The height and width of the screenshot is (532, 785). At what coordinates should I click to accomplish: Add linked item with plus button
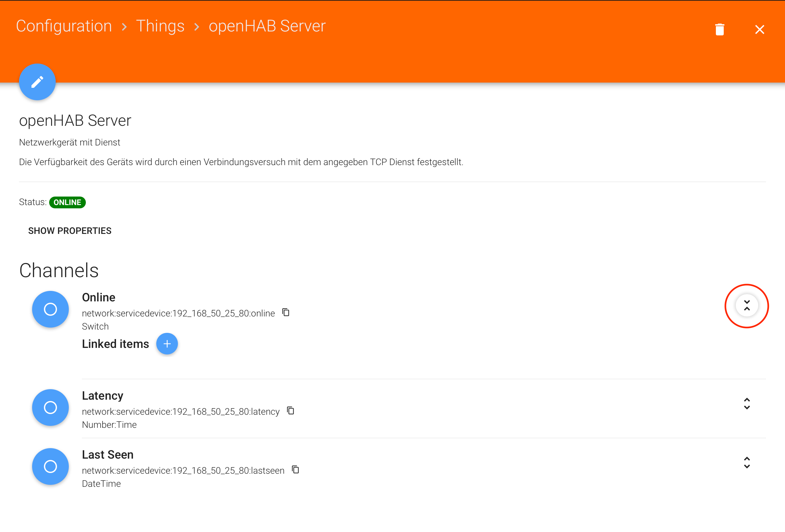click(167, 344)
